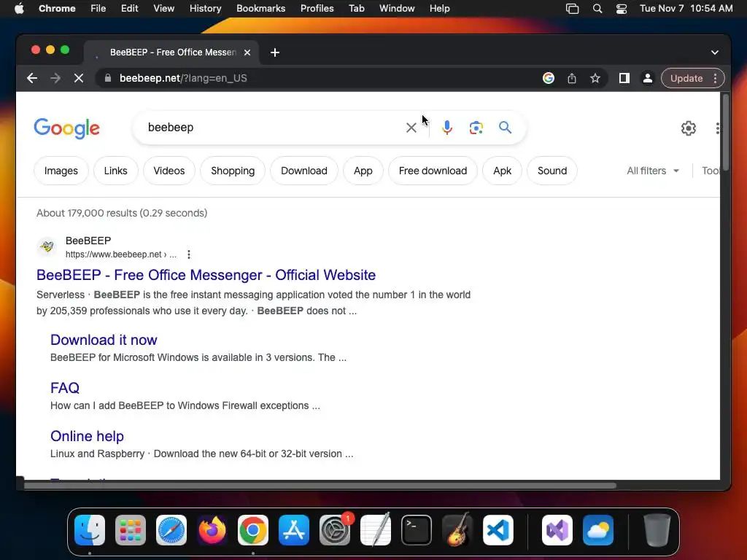747x560 pixels.
Task: Open Launchpad from the Dock
Action: tap(131, 530)
